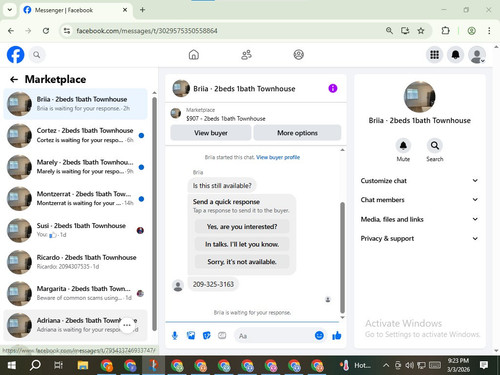Expand Media, files and links section

(419, 219)
